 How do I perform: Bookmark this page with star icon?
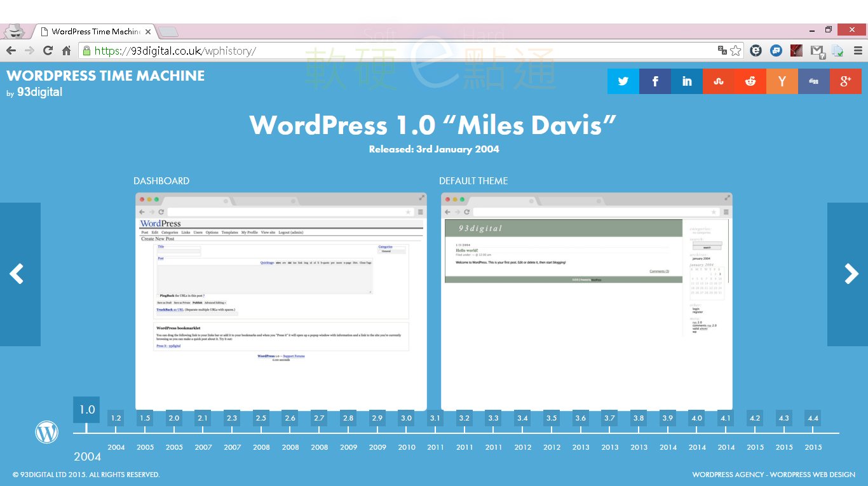[736, 51]
